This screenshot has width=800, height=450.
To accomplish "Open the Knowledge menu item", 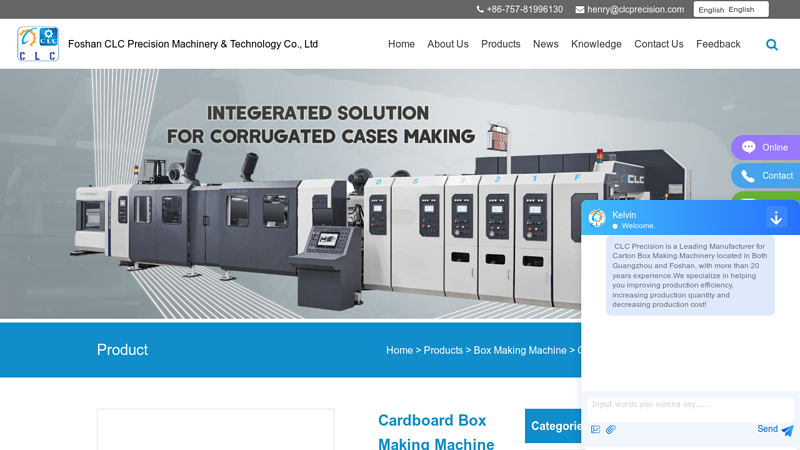I will point(596,44).
